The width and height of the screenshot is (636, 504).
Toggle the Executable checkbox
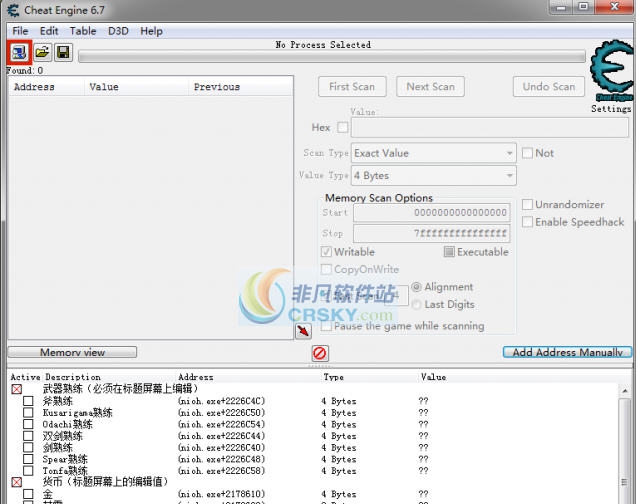(449, 252)
